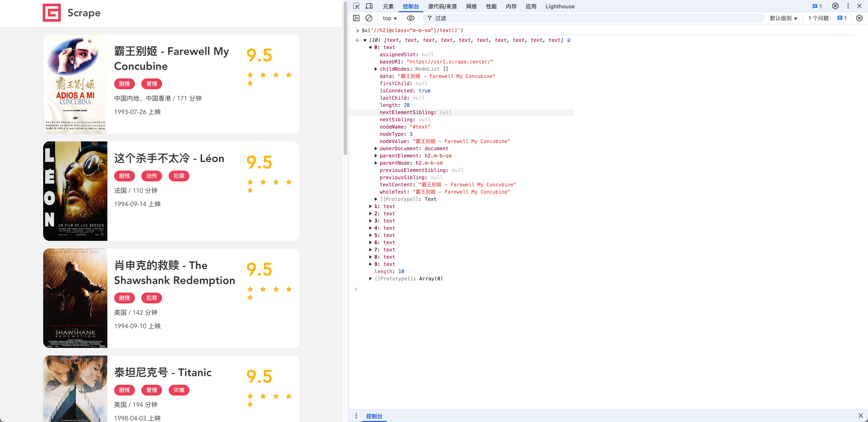Viewport: 868px width, 422px height.
Task: Open the 默认级别 log level dropdown
Action: pyautogui.click(x=783, y=18)
